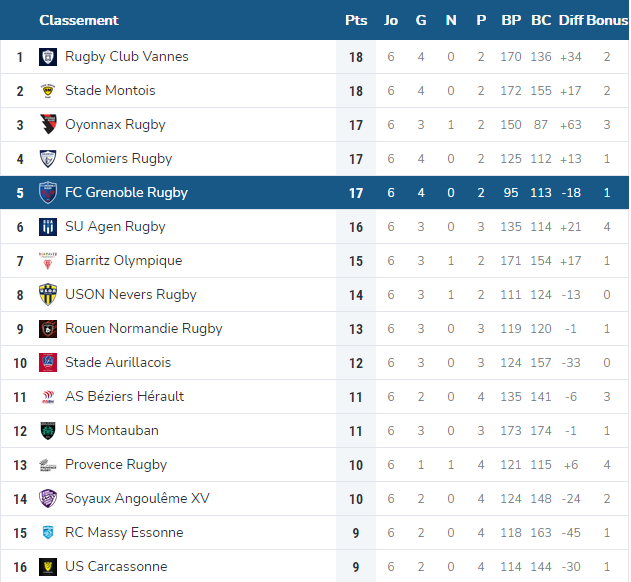The height and width of the screenshot is (582, 631).
Task: Click the Pts column header
Action: [356, 20]
